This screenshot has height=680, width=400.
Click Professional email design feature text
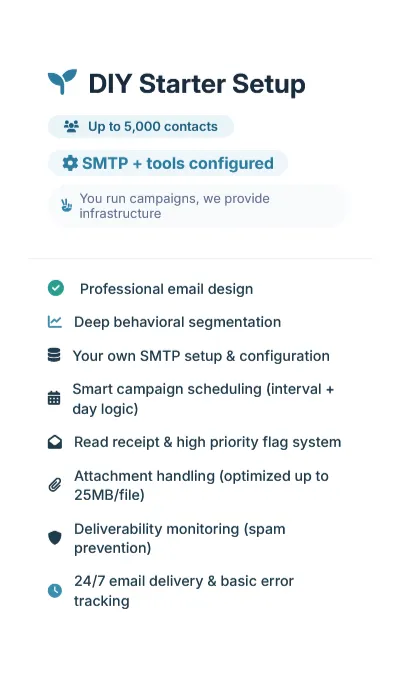(166, 289)
